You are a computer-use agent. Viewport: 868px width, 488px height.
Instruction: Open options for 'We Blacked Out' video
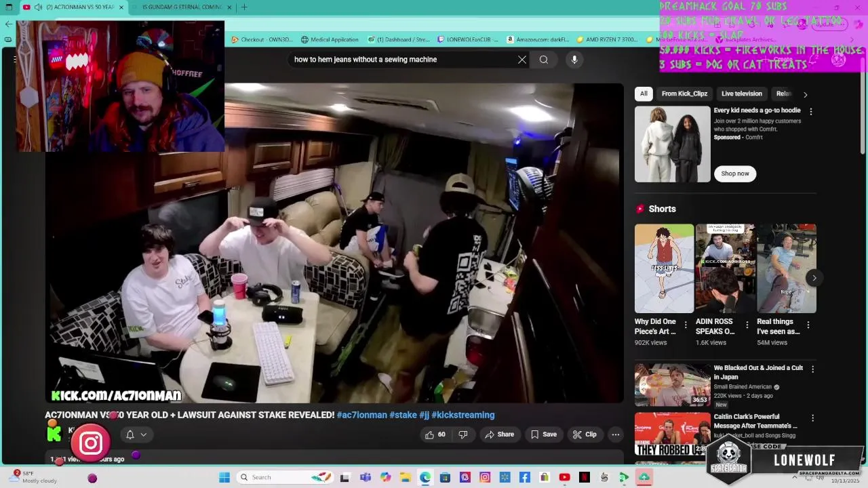812,369
